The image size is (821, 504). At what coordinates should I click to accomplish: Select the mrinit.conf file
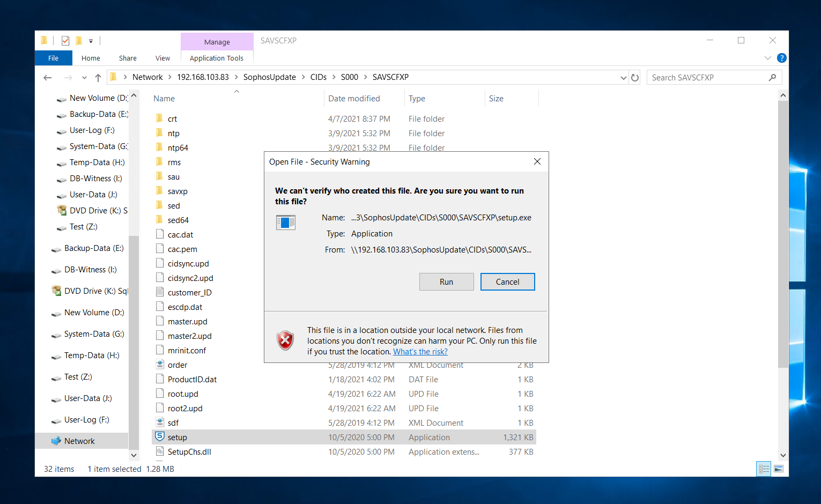pyautogui.click(x=187, y=351)
